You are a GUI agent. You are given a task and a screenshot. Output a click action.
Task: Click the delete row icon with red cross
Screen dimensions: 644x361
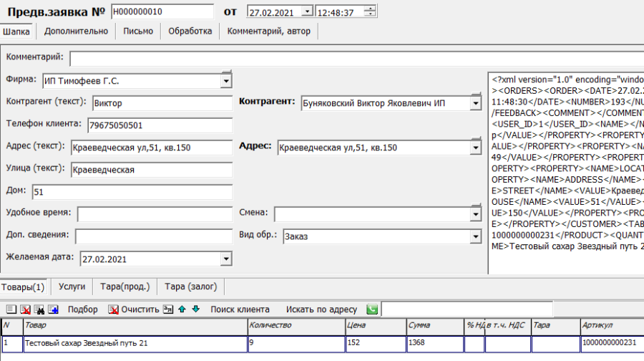pos(25,309)
